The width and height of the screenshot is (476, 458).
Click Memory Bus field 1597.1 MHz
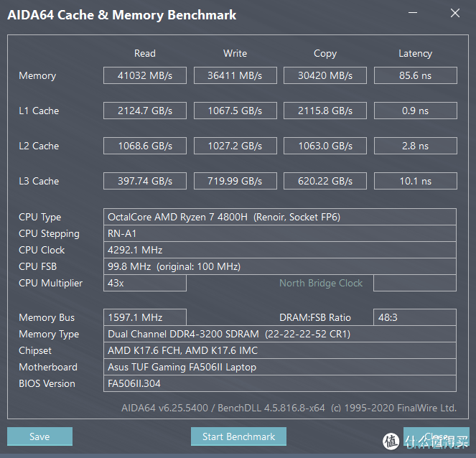point(145,317)
